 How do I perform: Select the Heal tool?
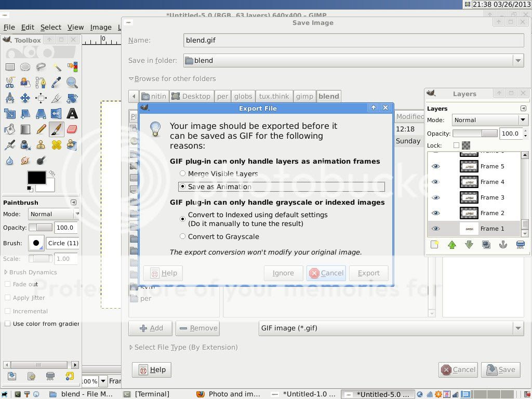click(x=56, y=144)
